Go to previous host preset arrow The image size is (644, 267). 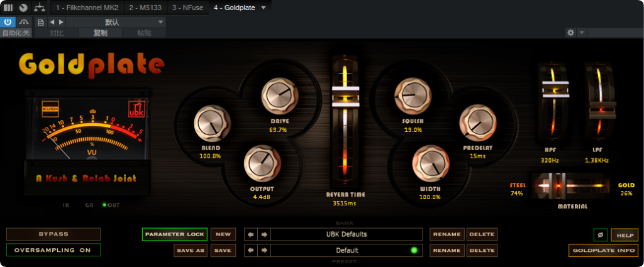(52, 22)
